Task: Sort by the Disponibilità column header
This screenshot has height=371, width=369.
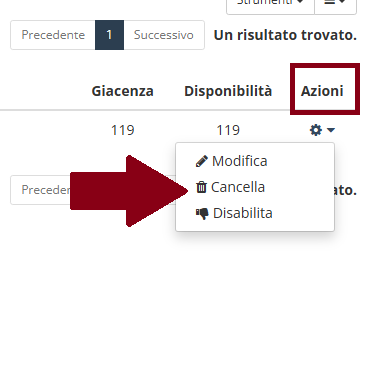Action: point(228,91)
